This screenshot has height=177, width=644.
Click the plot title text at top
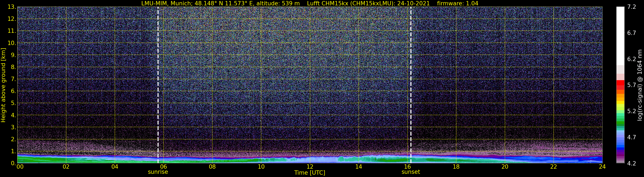coord(310,3)
